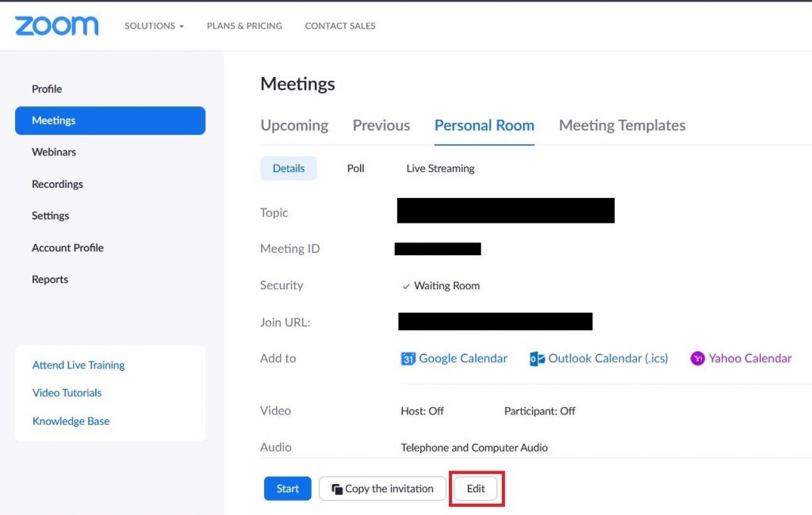This screenshot has width=812, height=515.
Task: Go to Account Profile in the sidebar
Action: [68, 248]
